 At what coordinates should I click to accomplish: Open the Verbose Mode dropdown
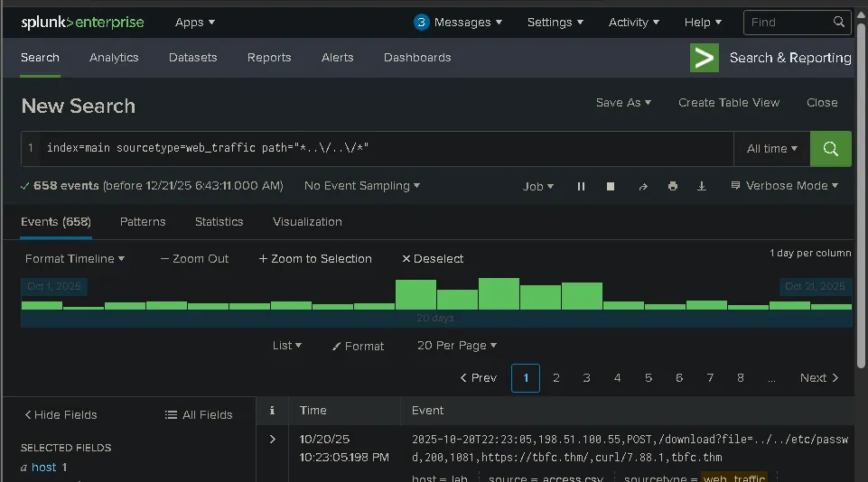tap(784, 186)
